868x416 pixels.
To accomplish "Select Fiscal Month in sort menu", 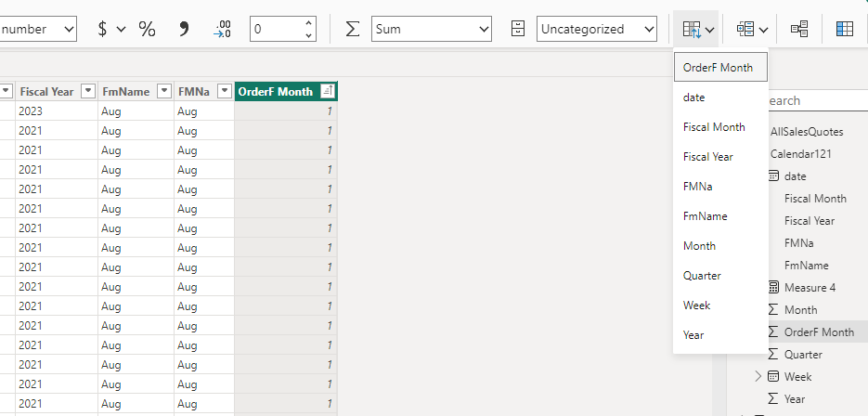I will 714,127.
